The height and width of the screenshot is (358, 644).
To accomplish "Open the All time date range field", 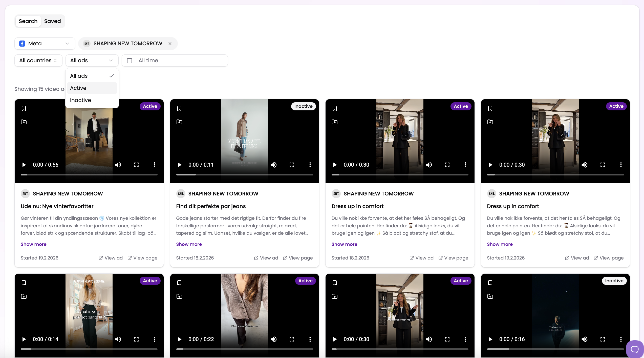I will [175, 61].
